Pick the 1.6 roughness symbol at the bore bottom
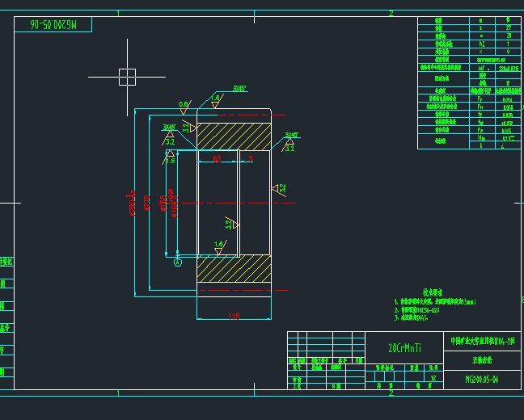The width and height of the screenshot is (524, 420). 220,247
